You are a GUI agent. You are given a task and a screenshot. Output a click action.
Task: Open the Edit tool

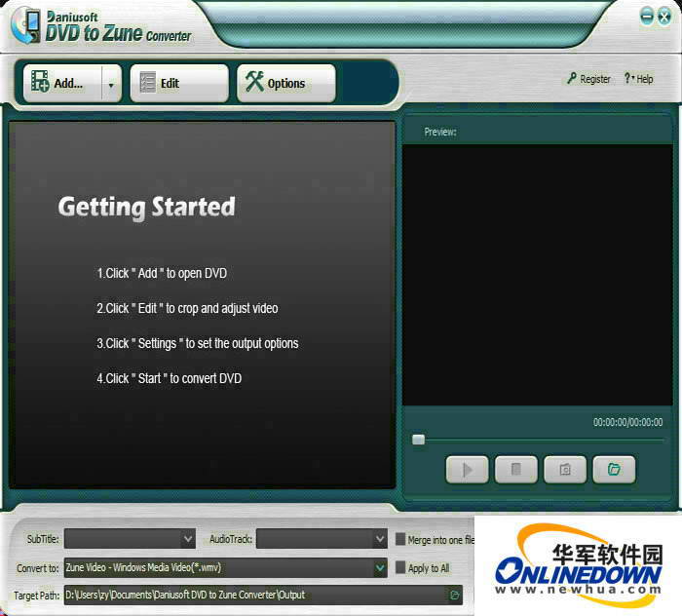[x=179, y=83]
